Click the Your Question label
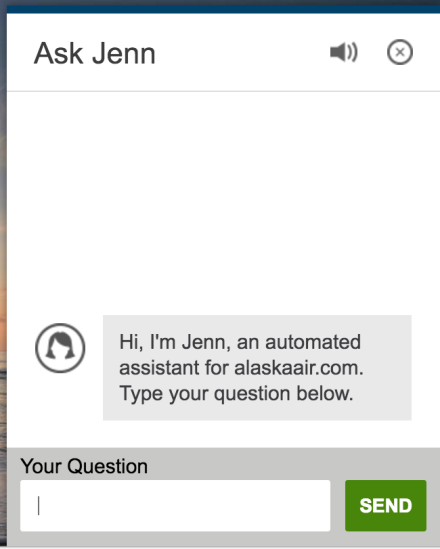 [84, 466]
